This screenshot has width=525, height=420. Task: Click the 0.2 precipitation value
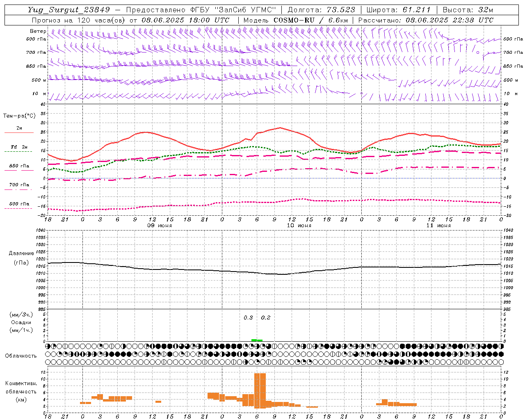(x=266, y=318)
